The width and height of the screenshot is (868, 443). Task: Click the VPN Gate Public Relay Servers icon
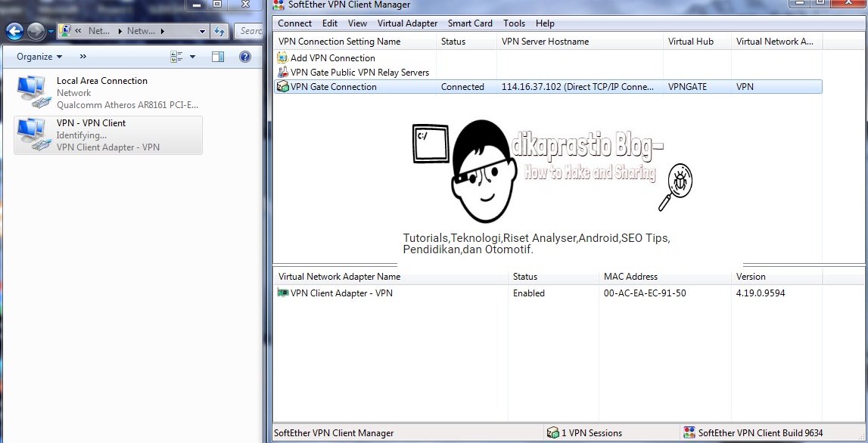[x=283, y=72]
